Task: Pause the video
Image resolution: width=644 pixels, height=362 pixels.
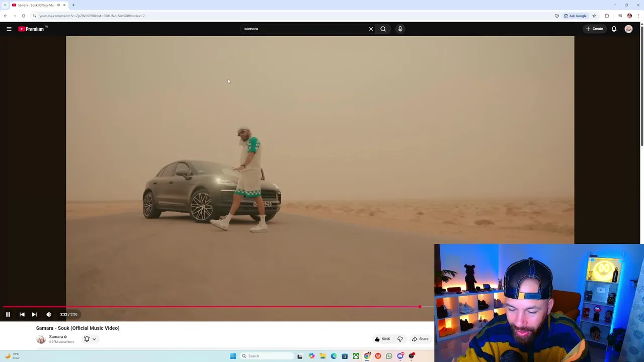Action: coord(8,314)
